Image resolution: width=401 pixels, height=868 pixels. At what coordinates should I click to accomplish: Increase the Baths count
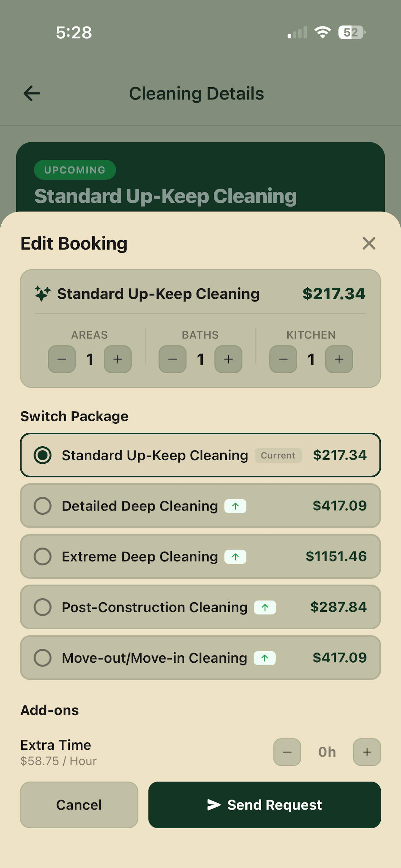(229, 359)
